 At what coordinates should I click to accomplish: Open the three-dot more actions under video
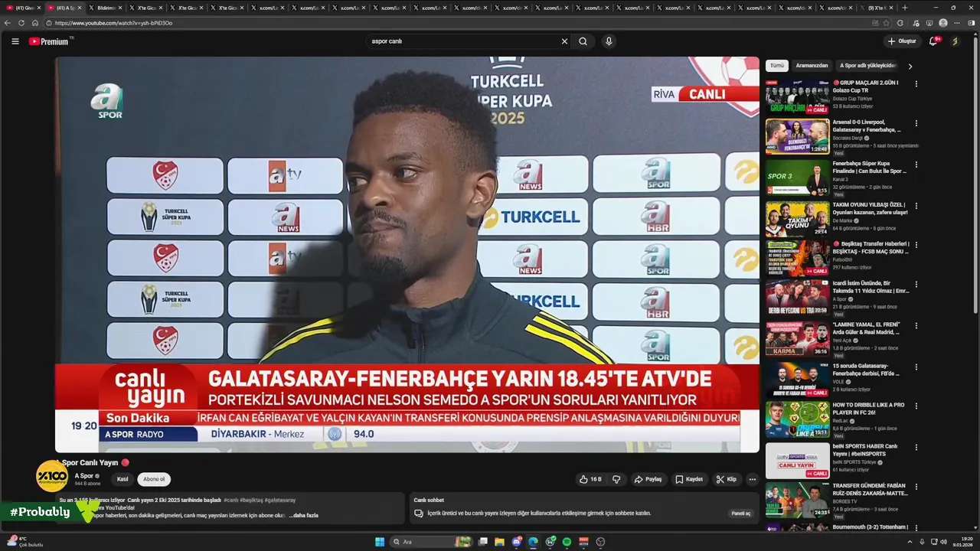pyautogui.click(x=752, y=479)
